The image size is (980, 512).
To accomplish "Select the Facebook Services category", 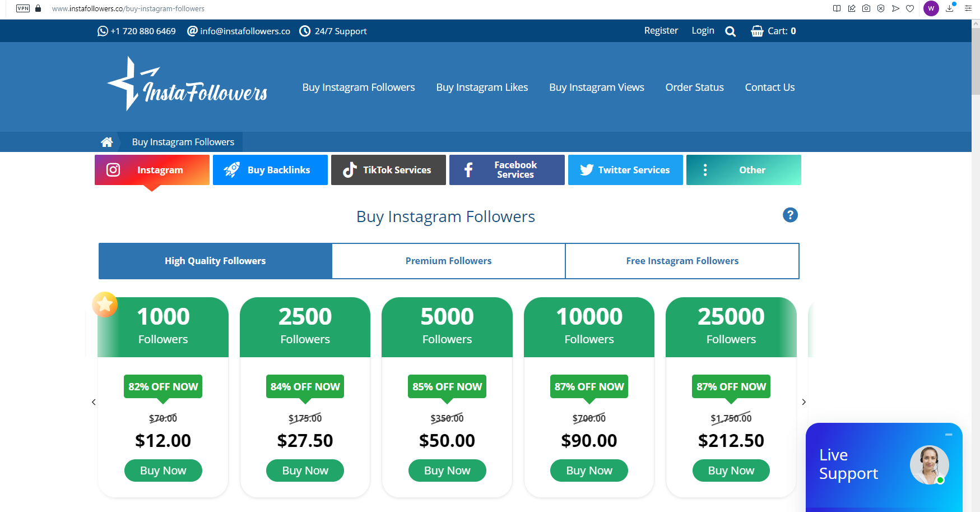I will click(507, 170).
